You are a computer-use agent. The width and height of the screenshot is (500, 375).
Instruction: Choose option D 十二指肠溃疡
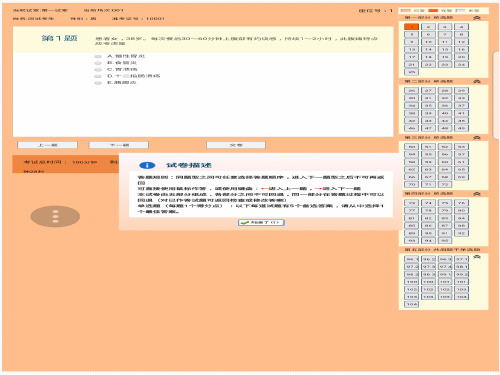pos(133,76)
